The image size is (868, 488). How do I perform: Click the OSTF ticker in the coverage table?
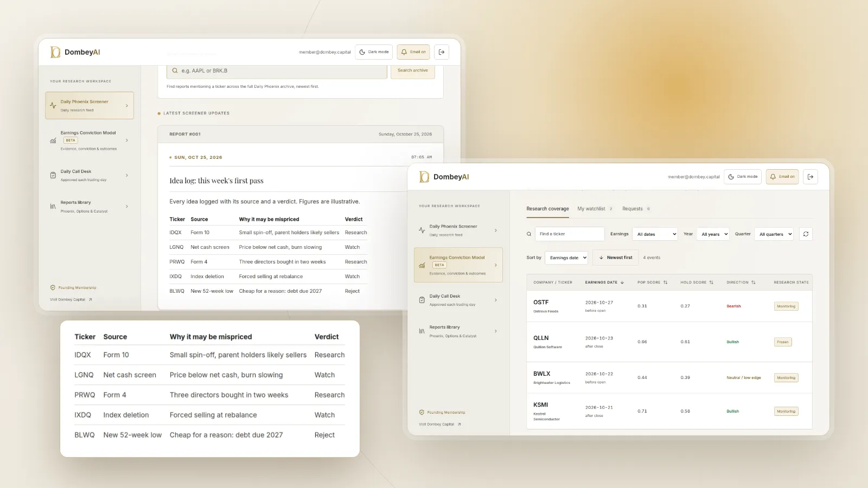(541, 303)
